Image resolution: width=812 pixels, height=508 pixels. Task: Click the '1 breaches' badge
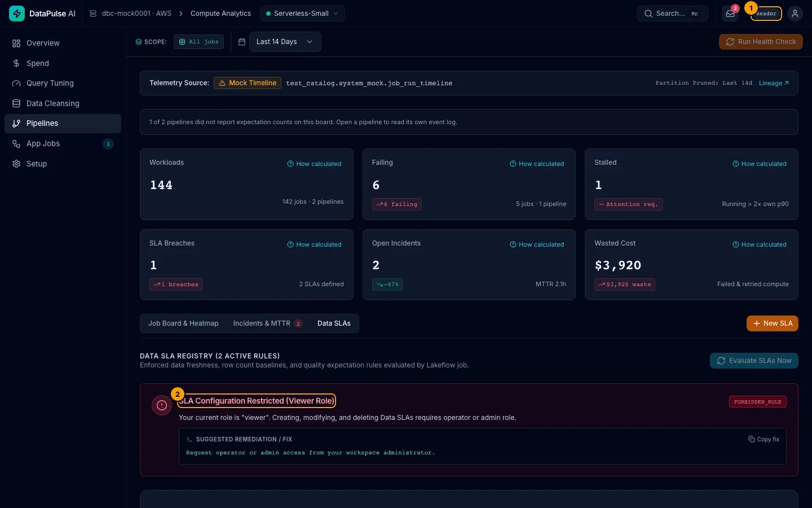[176, 284]
